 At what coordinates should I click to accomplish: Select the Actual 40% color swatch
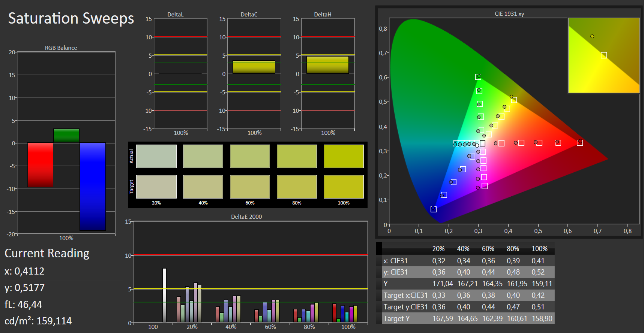pyautogui.click(x=203, y=156)
